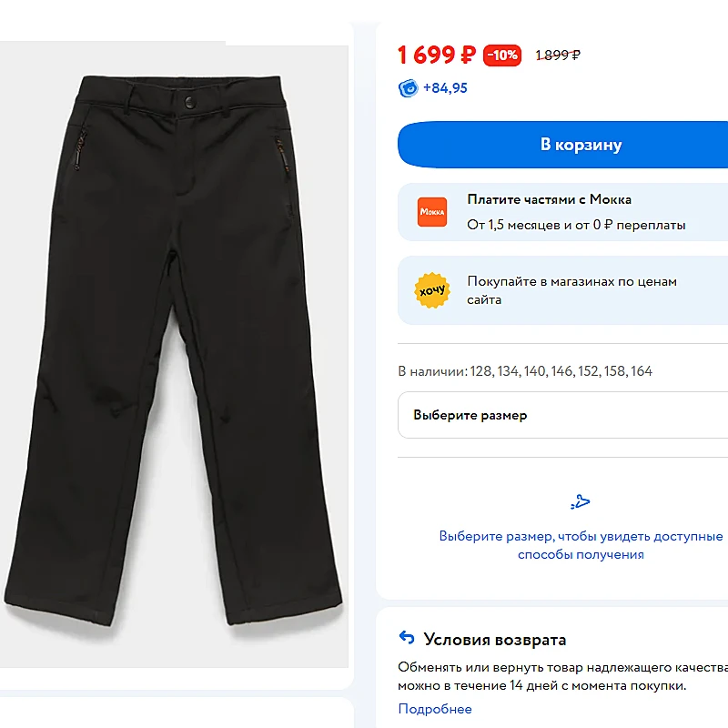
Task: Open the Выберите размер size dropdown
Action: coord(562,415)
